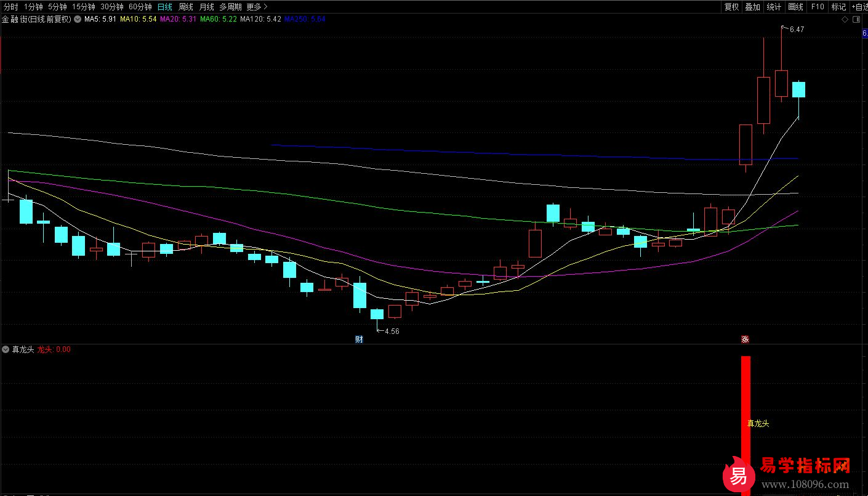Switch to the 分时 intraday view tab
Image resolution: width=868 pixels, height=496 pixels.
(x=10, y=7)
